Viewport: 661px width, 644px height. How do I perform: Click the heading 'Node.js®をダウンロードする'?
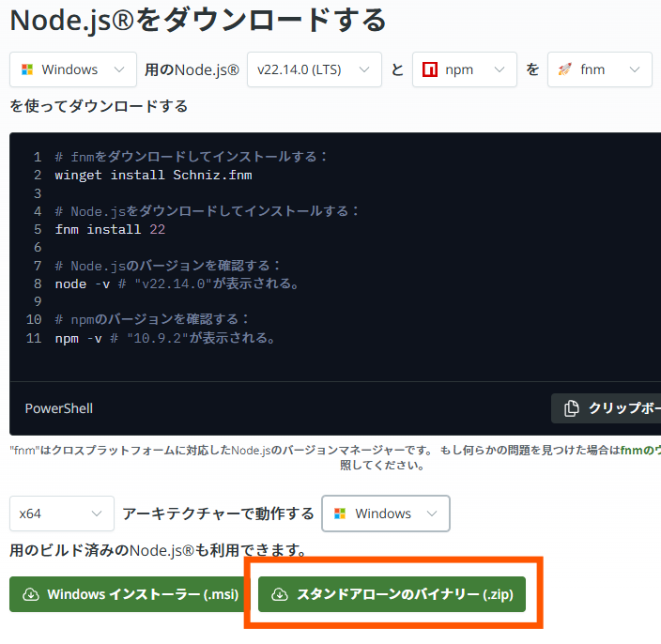[x=198, y=21]
